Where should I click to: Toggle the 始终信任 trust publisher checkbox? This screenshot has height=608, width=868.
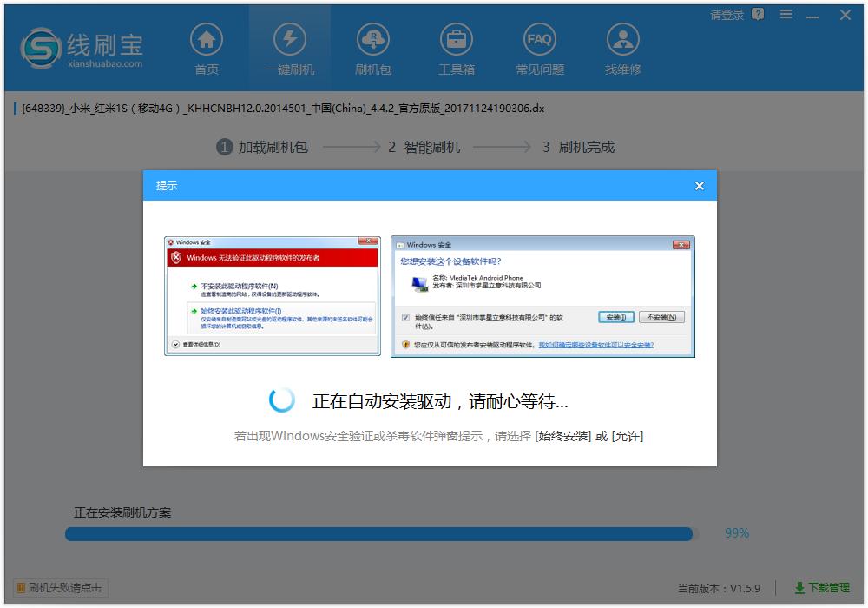pos(404,316)
